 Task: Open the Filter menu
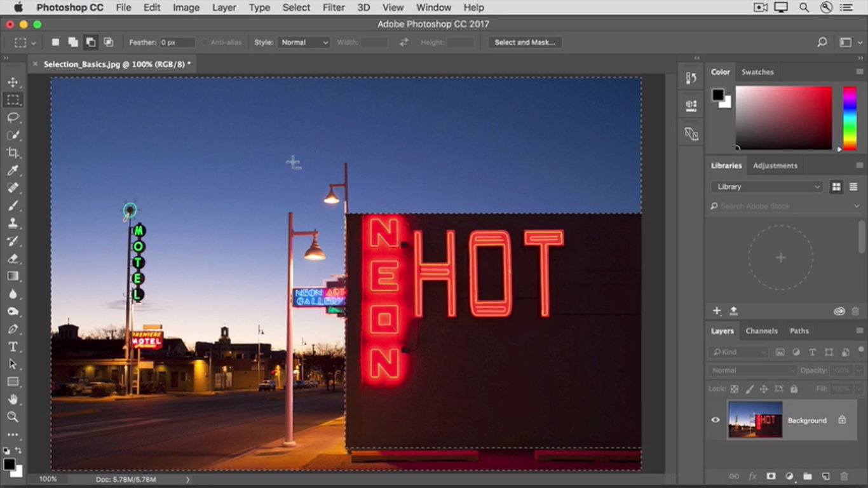(x=334, y=8)
